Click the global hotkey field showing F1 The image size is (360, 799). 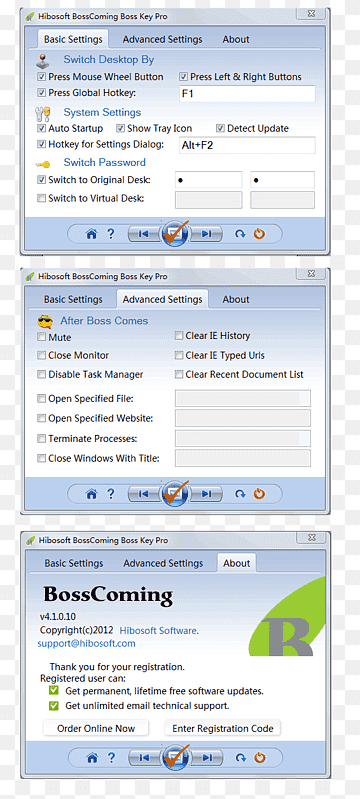click(247, 94)
